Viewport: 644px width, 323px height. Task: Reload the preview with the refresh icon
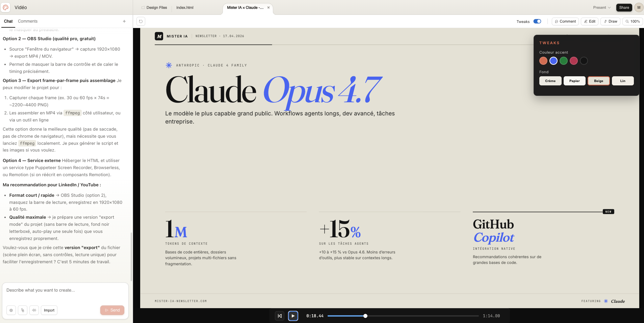pos(141,22)
